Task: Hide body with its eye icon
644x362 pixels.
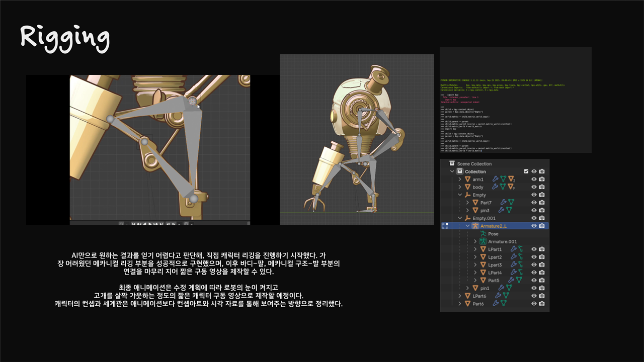Action: [x=534, y=187]
